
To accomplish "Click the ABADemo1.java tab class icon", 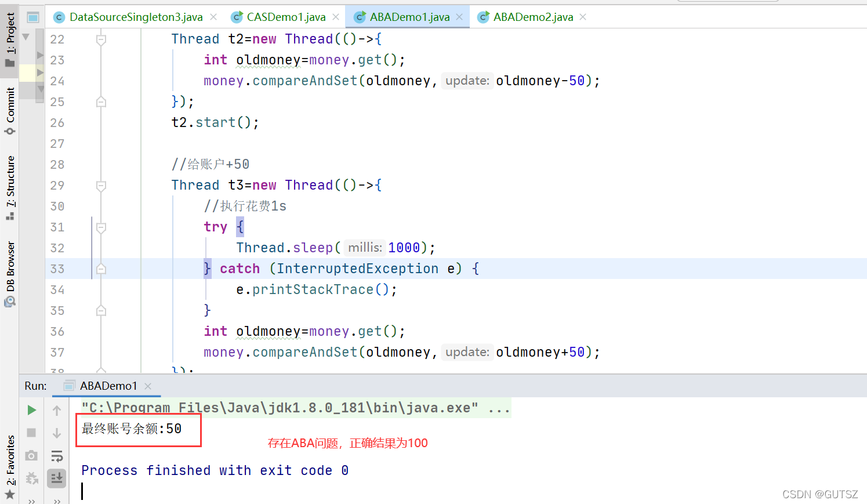I will 360,17.
